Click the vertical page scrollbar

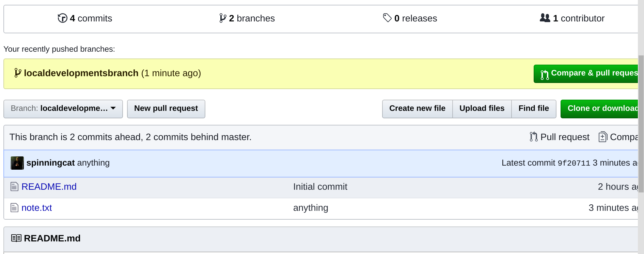641,124
